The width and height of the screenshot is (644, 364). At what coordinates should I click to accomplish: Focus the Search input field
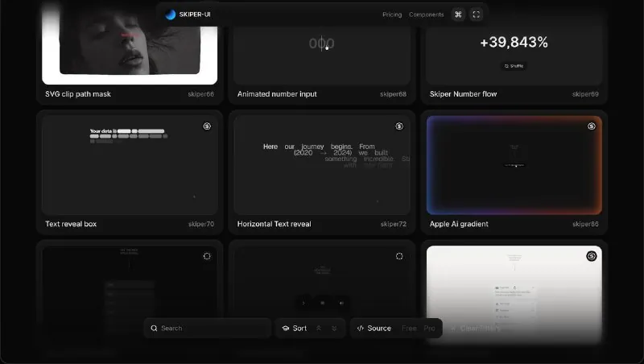click(208, 329)
